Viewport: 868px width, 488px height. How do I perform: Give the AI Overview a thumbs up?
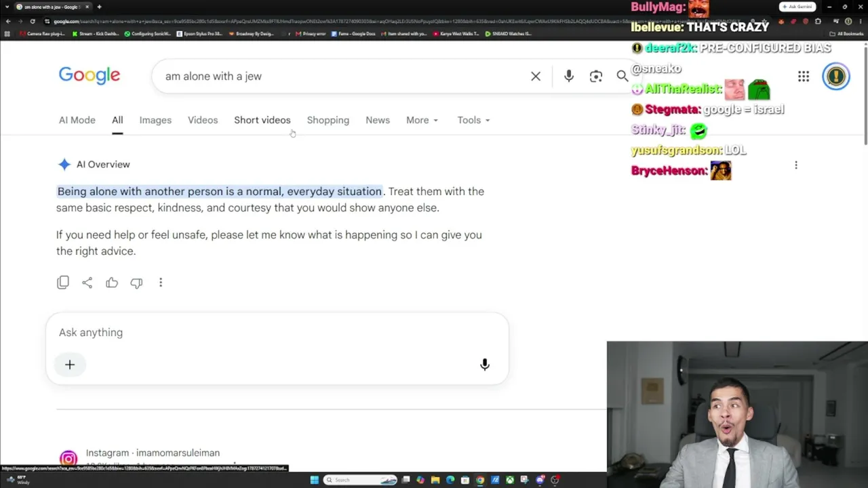pyautogui.click(x=112, y=283)
